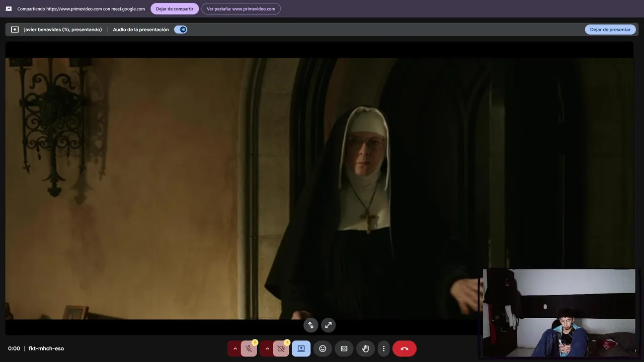644x362 pixels.
Task: Click the swap layout arrows icon
Action: [x=311, y=325]
